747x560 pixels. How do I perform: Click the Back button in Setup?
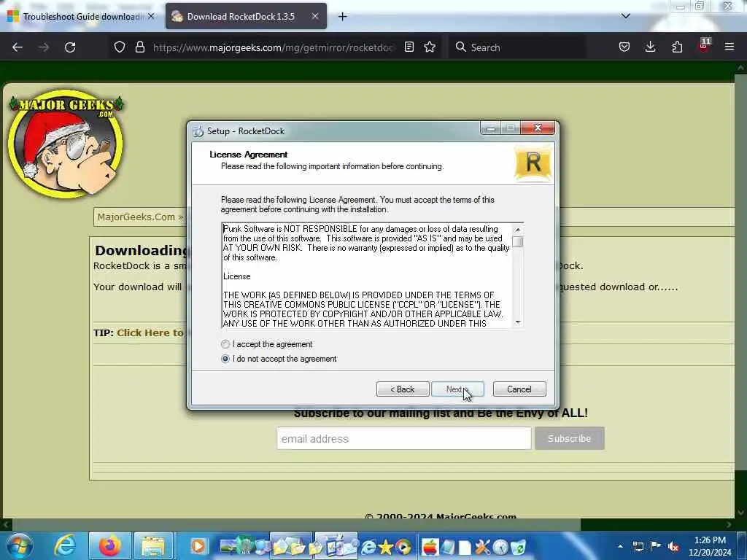pyautogui.click(x=403, y=389)
